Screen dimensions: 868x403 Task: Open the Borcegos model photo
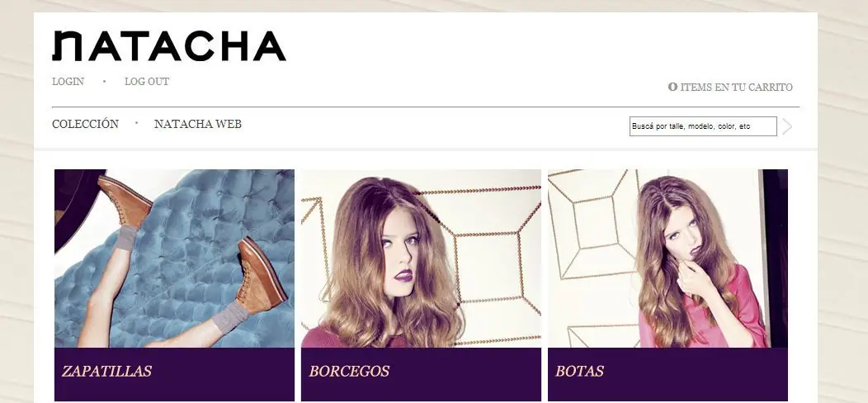422,258
